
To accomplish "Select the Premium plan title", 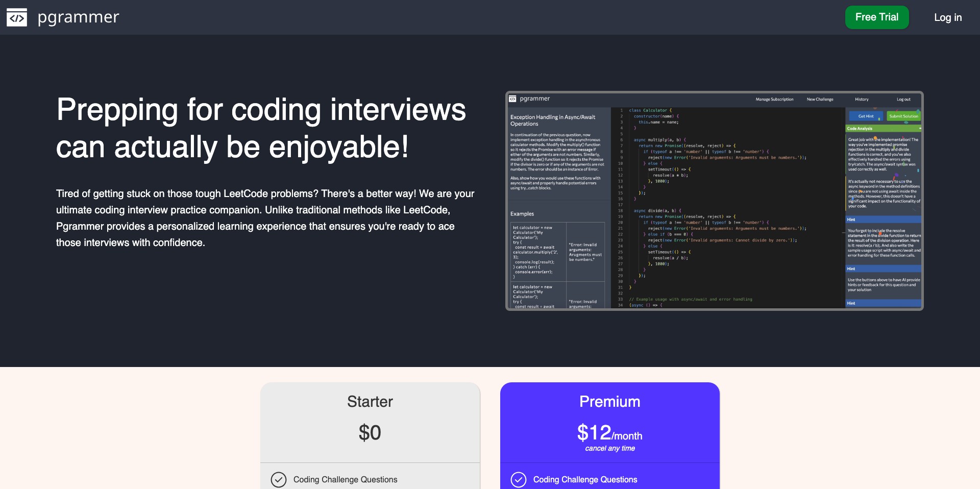I will [610, 402].
